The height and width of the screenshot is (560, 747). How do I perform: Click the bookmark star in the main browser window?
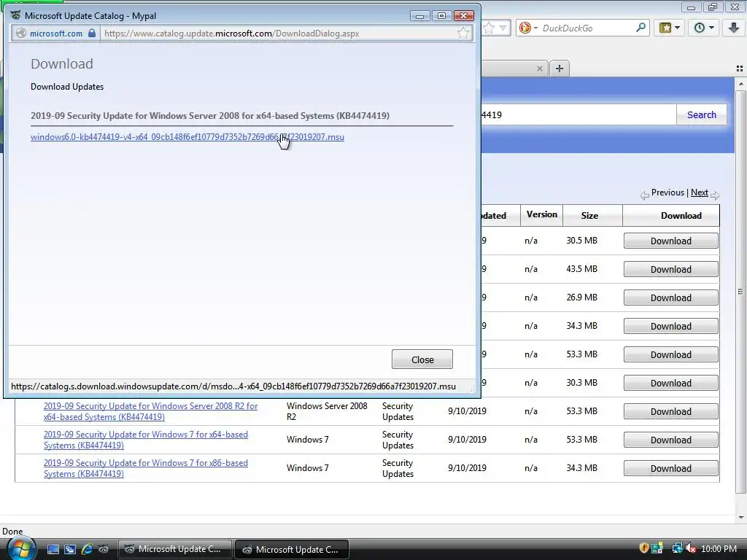point(489,28)
